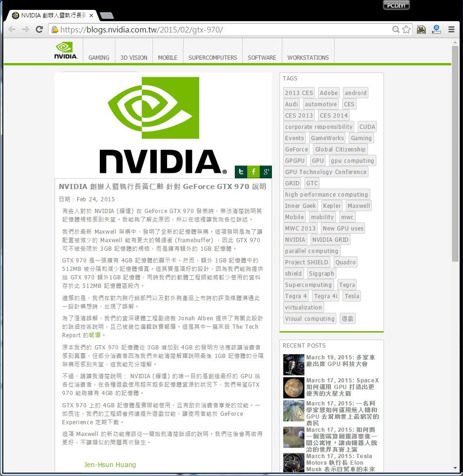Bookmark this page with the star icon
The width and height of the screenshot is (463, 476).
pyautogui.click(x=406, y=30)
